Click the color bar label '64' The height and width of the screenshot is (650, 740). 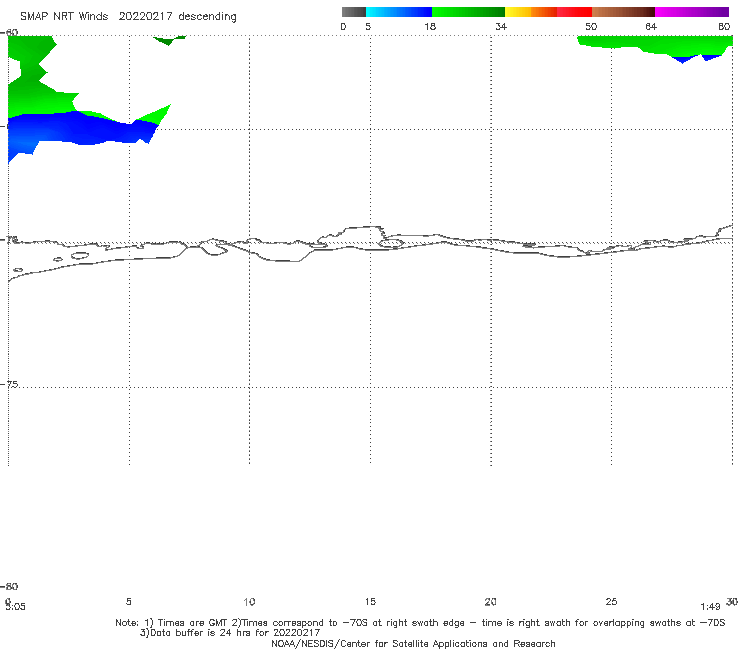651,26
